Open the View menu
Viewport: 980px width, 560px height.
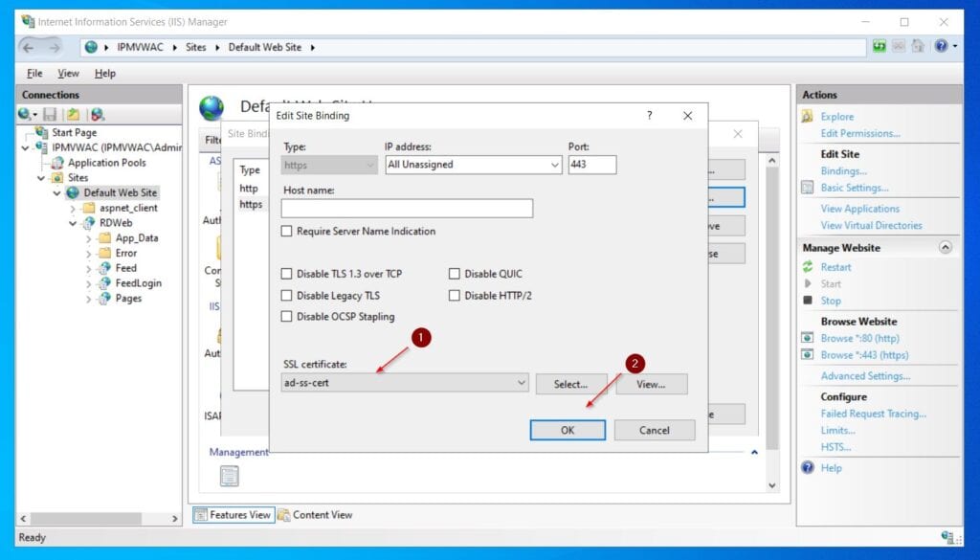point(68,73)
